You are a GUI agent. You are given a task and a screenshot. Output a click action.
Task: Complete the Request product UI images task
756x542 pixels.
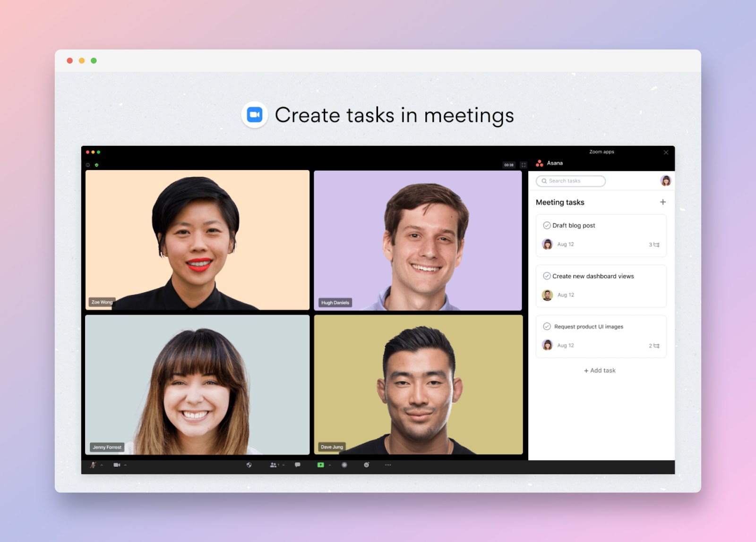click(x=547, y=326)
